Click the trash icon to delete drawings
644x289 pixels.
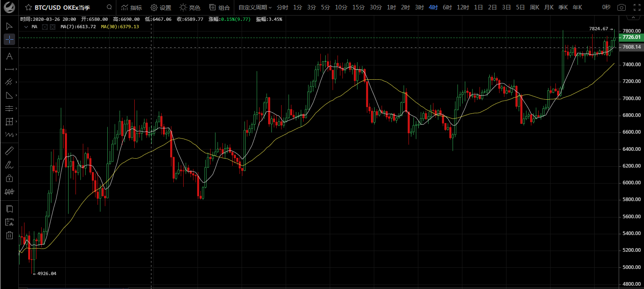(9, 235)
